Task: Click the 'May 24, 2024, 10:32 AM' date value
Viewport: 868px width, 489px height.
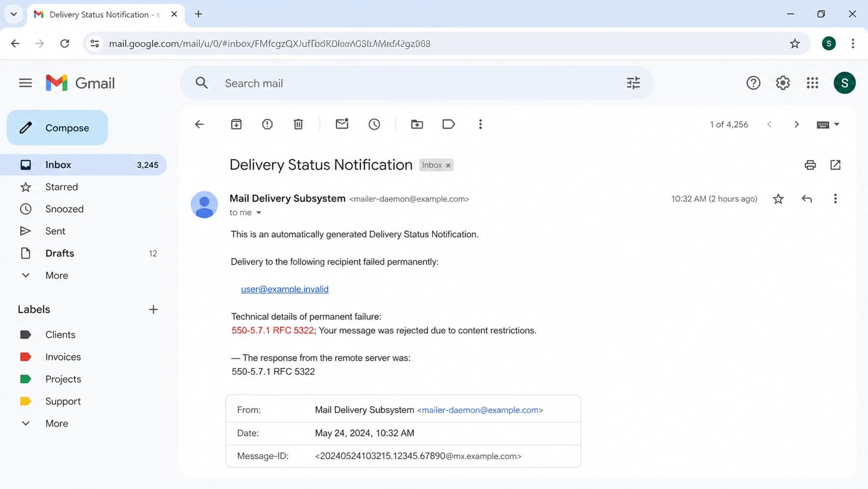Action: [x=364, y=433]
